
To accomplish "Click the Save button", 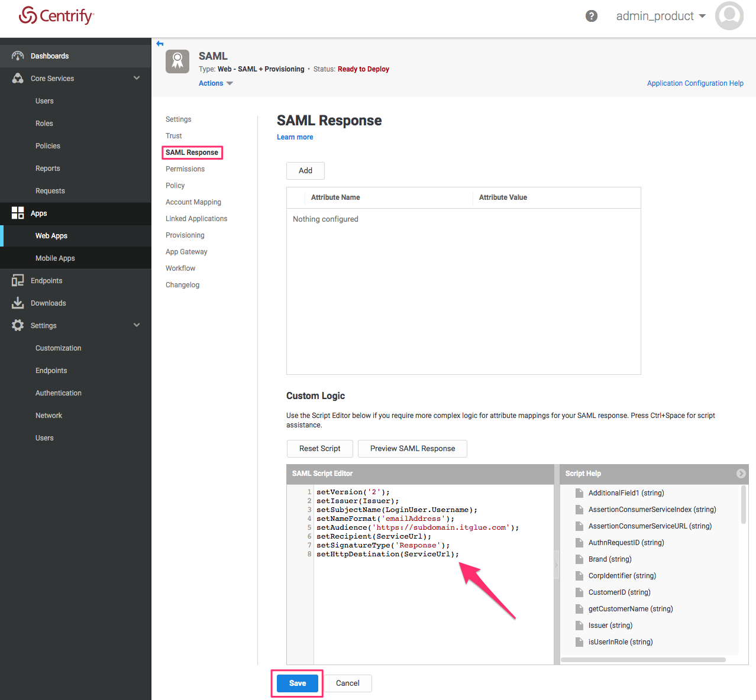I will (x=298, y=683).
